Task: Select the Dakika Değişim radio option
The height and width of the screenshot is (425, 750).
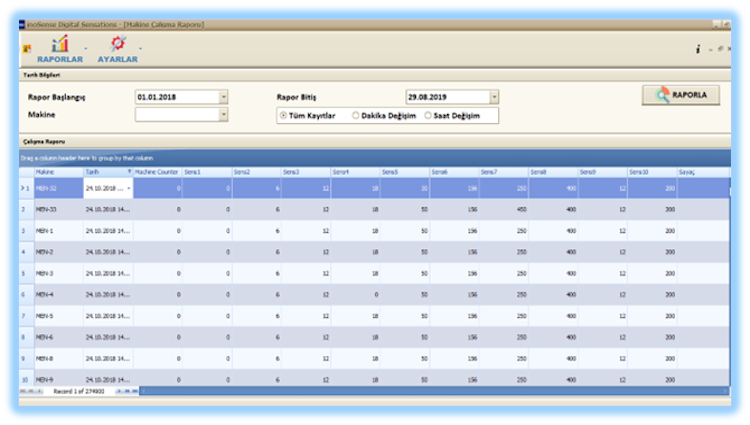Action: pyautogui.click(x=355, y=116)
